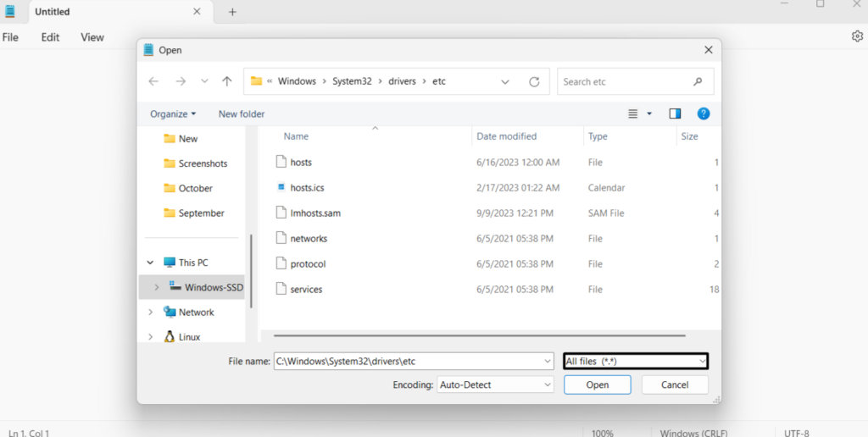Click the File name input field
This screenshot has height=437, width=868.
[407, 361]
